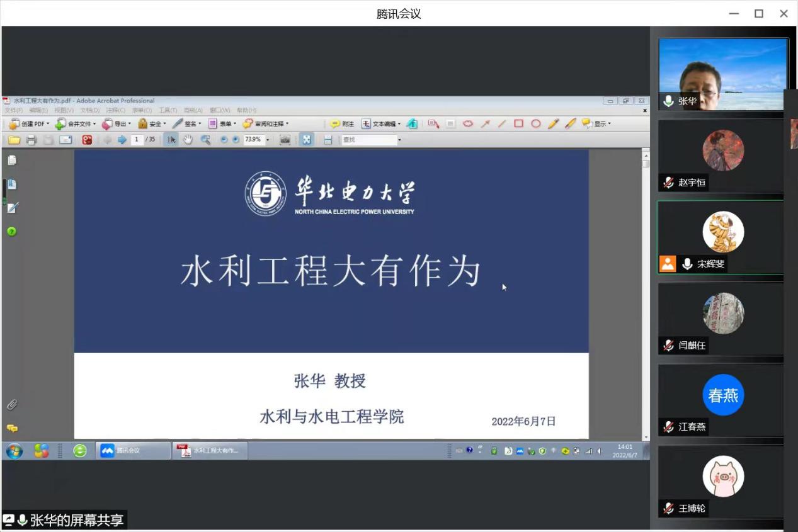The width and height of the screenshot is (798, 532).
Task: Open the Attachments paperclip panel
Action: (x=12, y=404)
